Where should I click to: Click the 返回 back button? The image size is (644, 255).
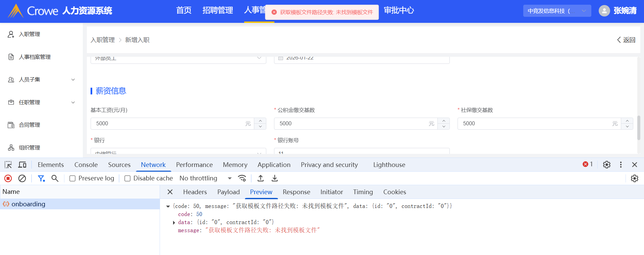(x=626, y=40)
